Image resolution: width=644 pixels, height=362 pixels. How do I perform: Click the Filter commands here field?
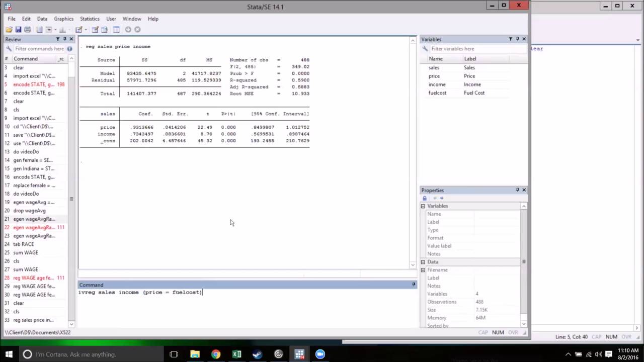pyautogui.click(x=39, y=49)
